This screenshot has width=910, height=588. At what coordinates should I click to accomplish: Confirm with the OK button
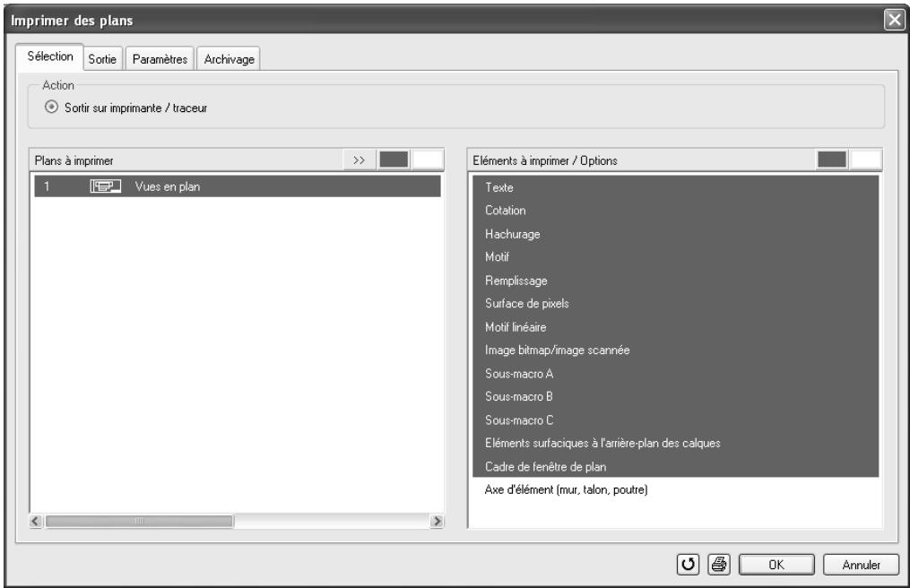(776, 565)
